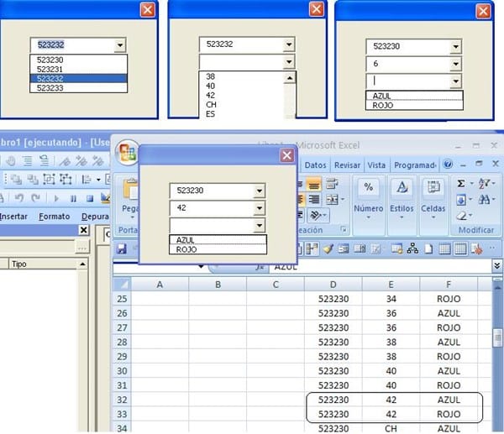The height and width of the screenshot is (434, 504).
Task: Select 523233 in the first dialog list
Action: click(x=78, y=87)
